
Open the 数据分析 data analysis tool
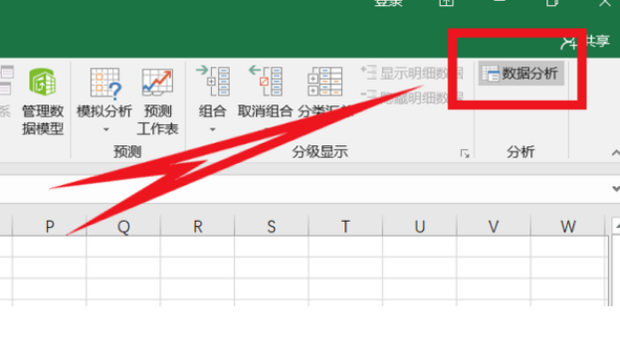(521, 74)
